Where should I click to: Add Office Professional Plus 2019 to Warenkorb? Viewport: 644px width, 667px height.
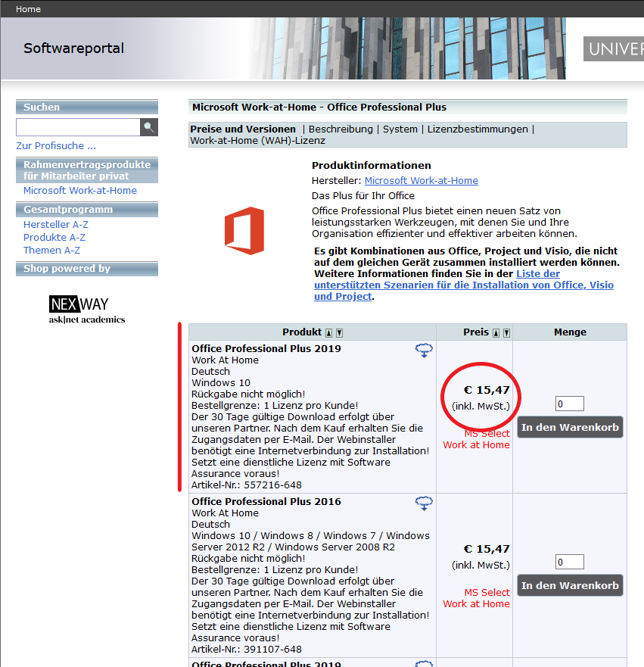click(570, 427)
